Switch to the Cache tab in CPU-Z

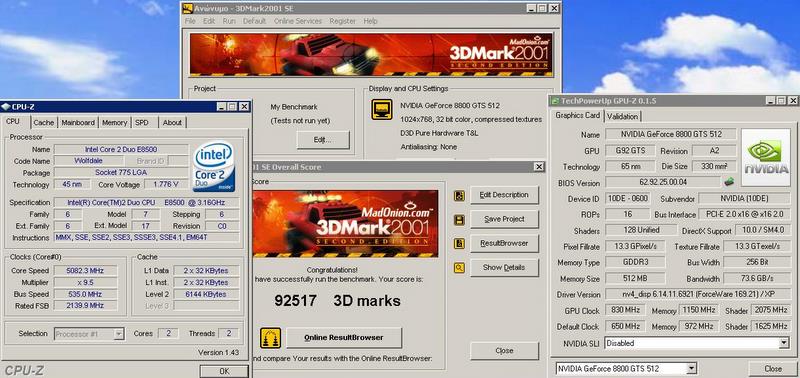44,122
